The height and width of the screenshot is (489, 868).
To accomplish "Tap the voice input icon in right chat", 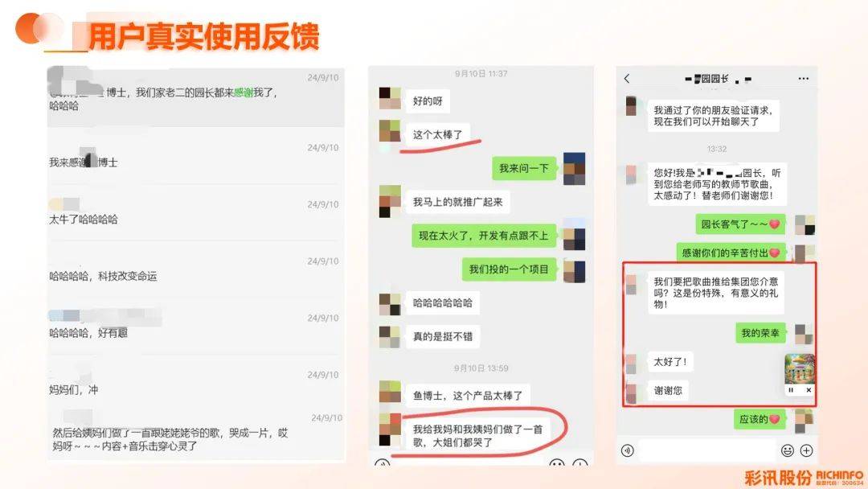I will click(x=627, y=450).
